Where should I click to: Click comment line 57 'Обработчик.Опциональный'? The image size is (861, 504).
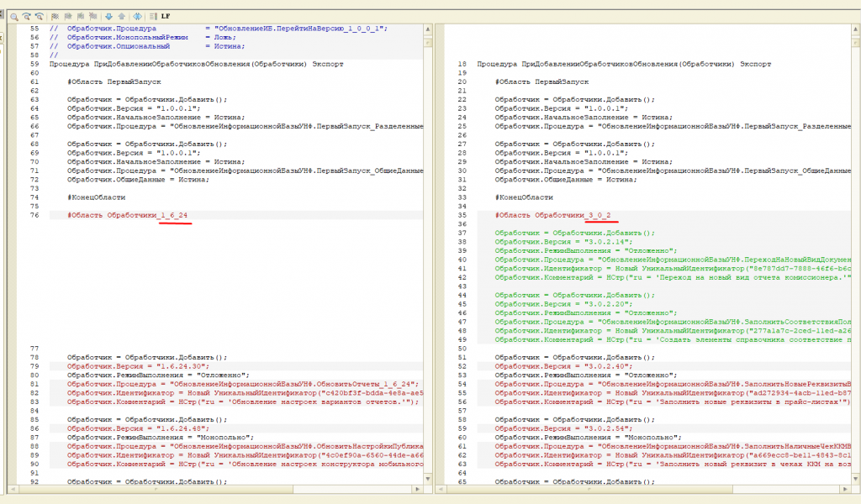click(x=147, y=46)
